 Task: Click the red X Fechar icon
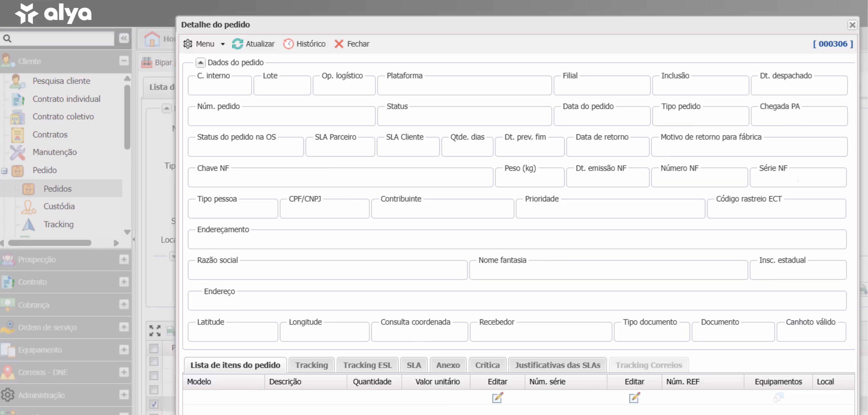pos(339,44)
